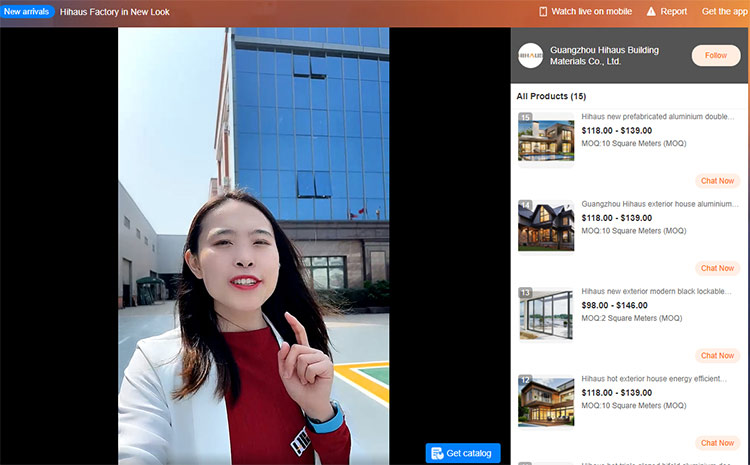Open 'Hihaus new prefabricated aluminium double...' title

pos(658,116)
